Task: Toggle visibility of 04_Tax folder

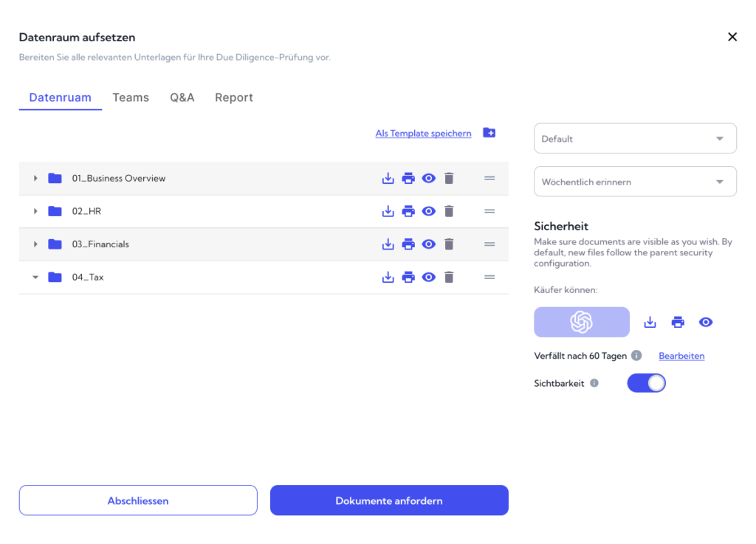Action: (428, 277)
